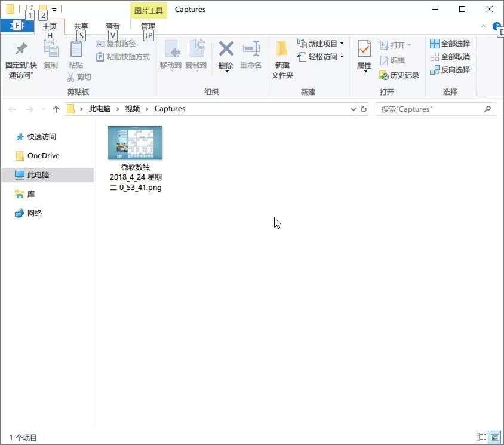The height and width of the screenshot is (445, 504).
Task: Click 视频 in address breadcrumb
Action: 133,109
